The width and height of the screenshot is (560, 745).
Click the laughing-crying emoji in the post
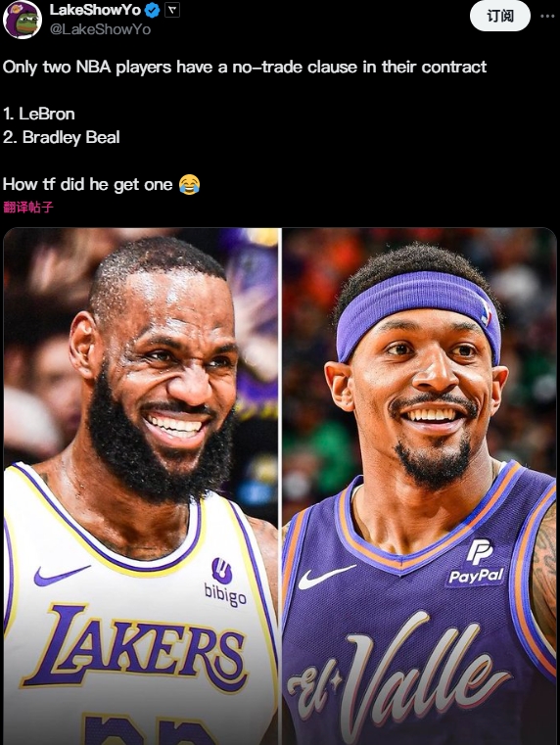(189, 184)
